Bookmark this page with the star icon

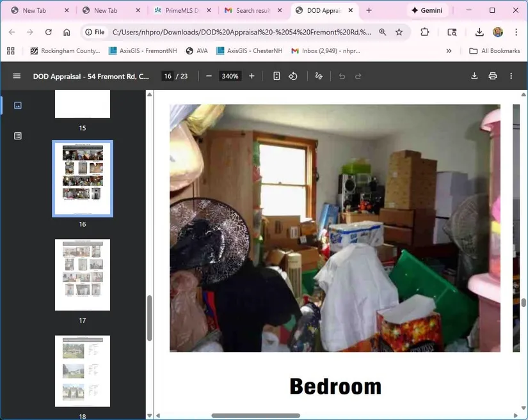pos(399,32)
